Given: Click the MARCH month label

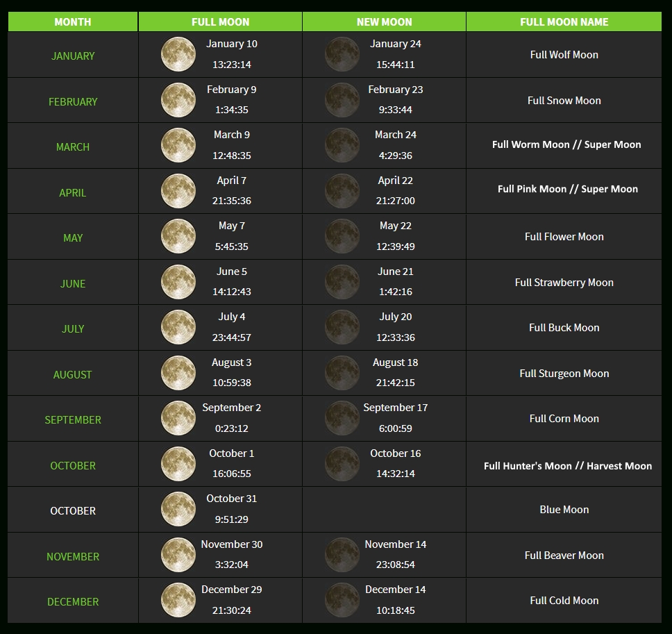Looking at the screenshot, I should click(x=73, y=147).
